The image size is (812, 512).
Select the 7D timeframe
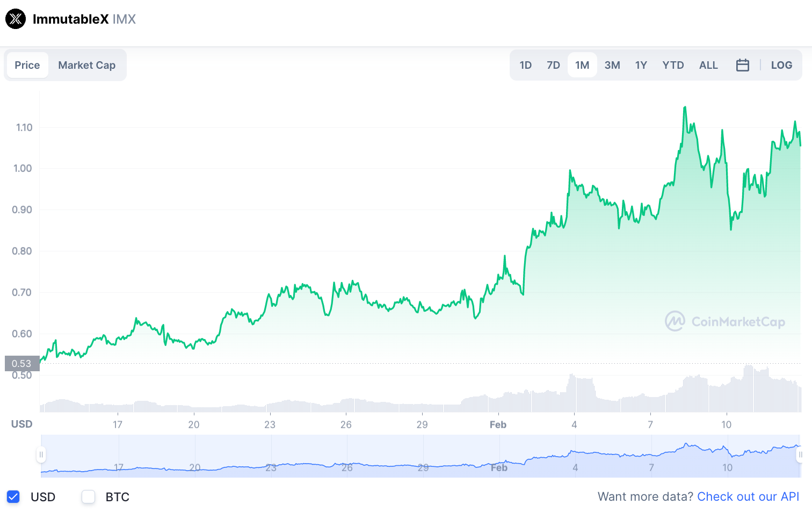coord(553,64)
